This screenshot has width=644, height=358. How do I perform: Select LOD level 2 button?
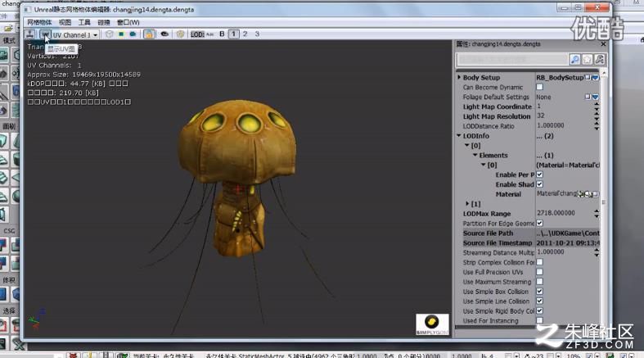pyautogui.click(x=245, y=34)
